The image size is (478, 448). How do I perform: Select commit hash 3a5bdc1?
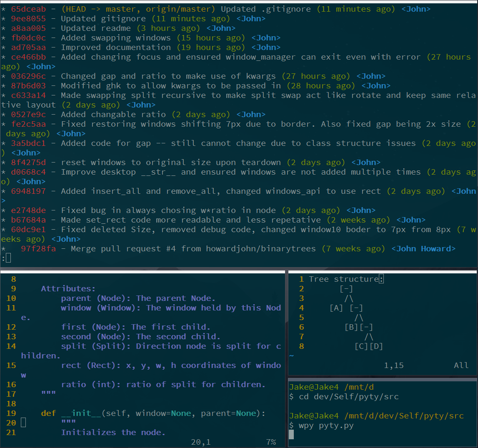(x=28, y=143)
